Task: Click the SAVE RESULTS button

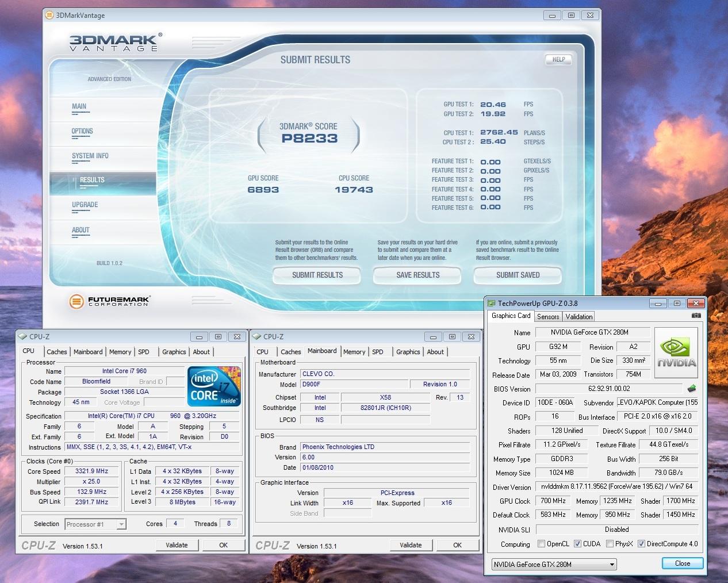Action: click(418, 275)
